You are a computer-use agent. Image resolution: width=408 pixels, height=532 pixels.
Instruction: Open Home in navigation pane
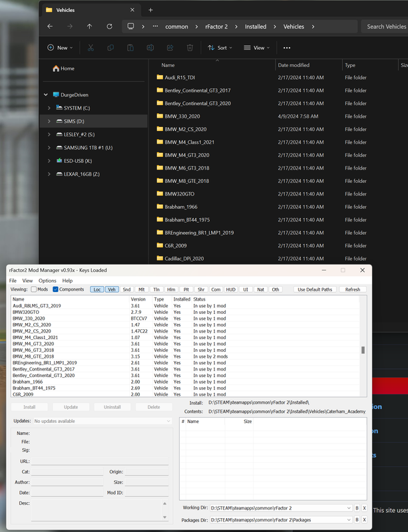[x=63, y=68]
